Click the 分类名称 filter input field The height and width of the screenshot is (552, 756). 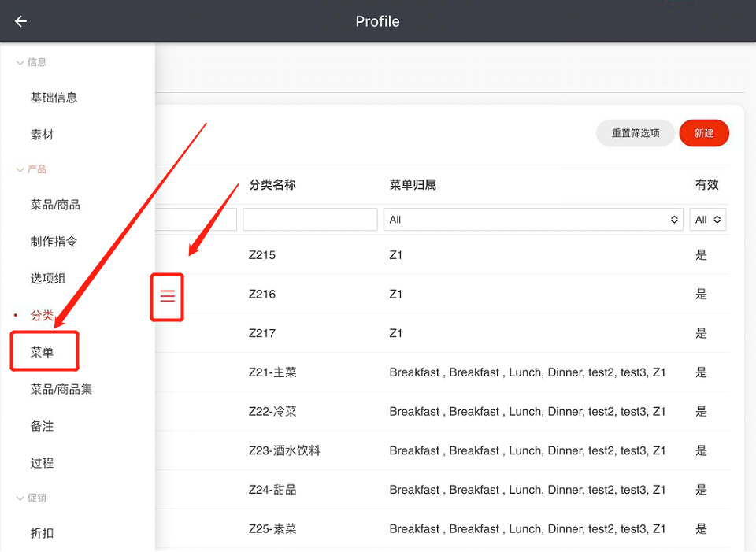click(x=310, y=220)
